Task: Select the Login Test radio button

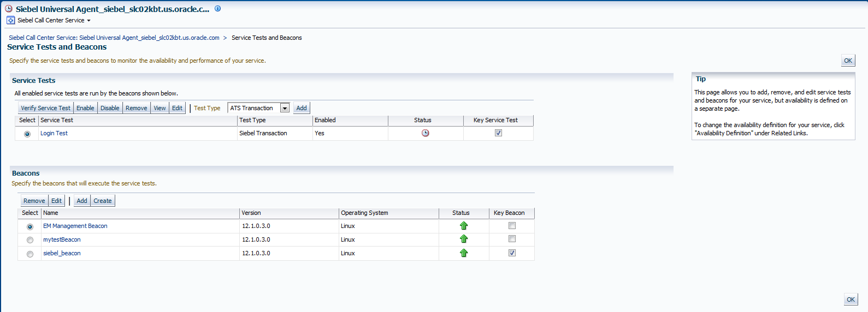Action: tap(27, 134)
